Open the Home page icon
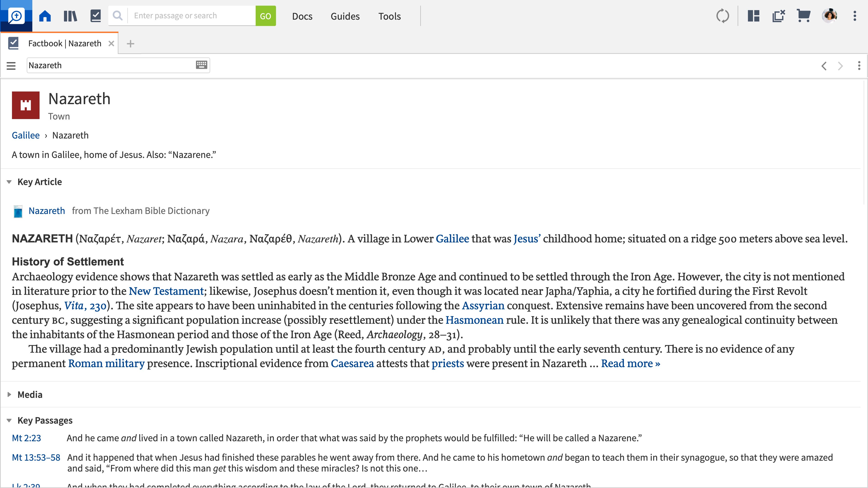868x488 pixels. (x=45, y=16)
